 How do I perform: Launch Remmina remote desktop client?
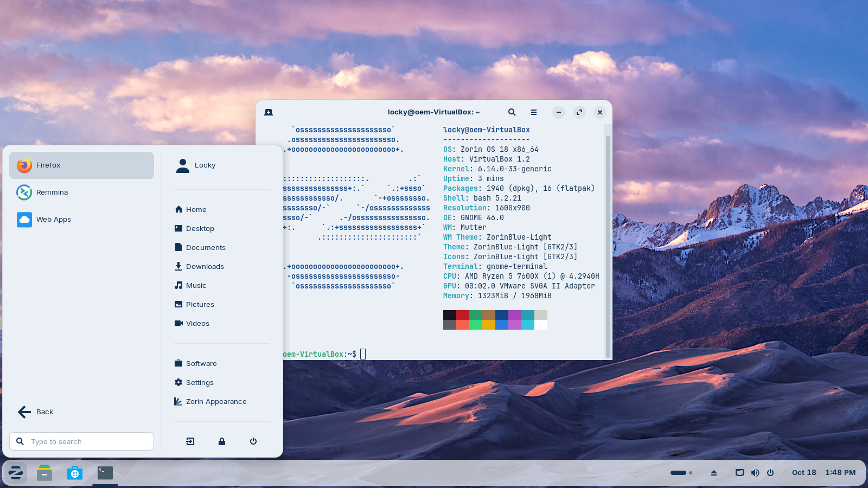(52, 192)
